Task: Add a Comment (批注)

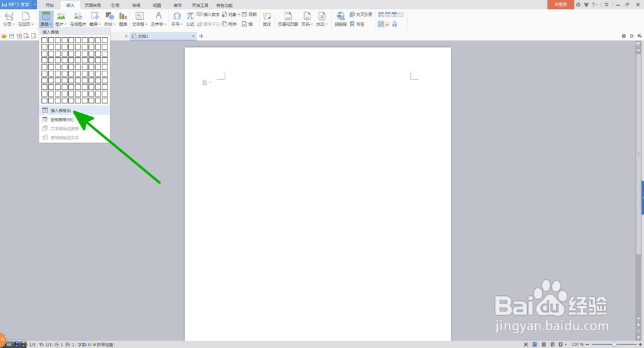Action: click(267, 19)
